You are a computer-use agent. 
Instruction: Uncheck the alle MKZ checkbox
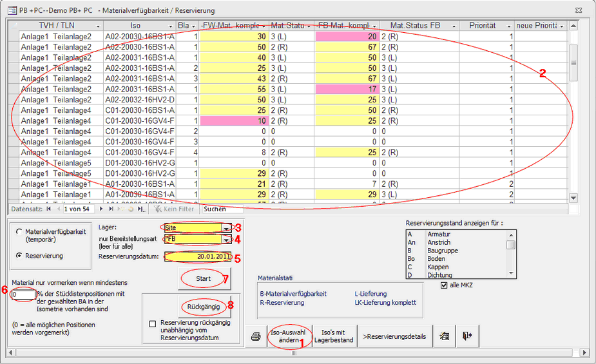click(443, 285)
